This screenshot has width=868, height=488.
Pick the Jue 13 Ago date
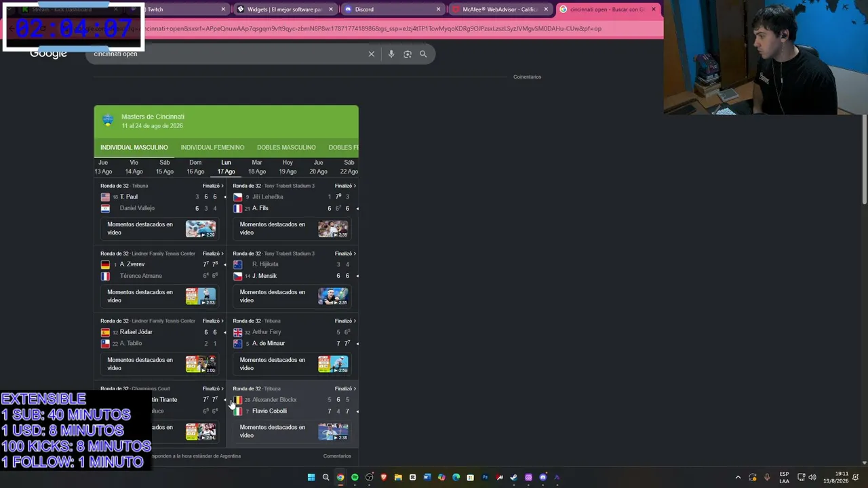tap(103, 167)
